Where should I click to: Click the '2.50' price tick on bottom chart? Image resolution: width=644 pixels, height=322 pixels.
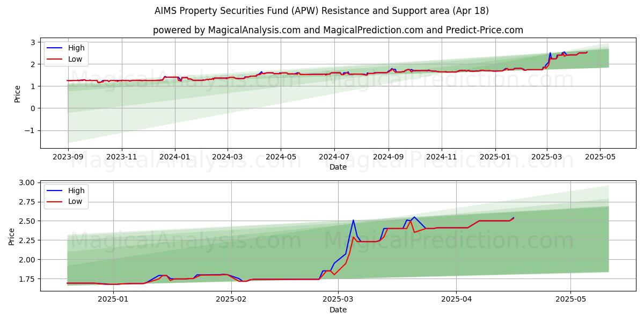pos(27,221)
